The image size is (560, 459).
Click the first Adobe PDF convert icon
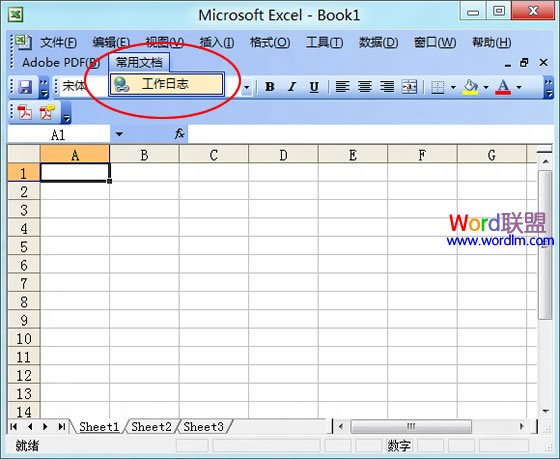(x=25, y=113)
